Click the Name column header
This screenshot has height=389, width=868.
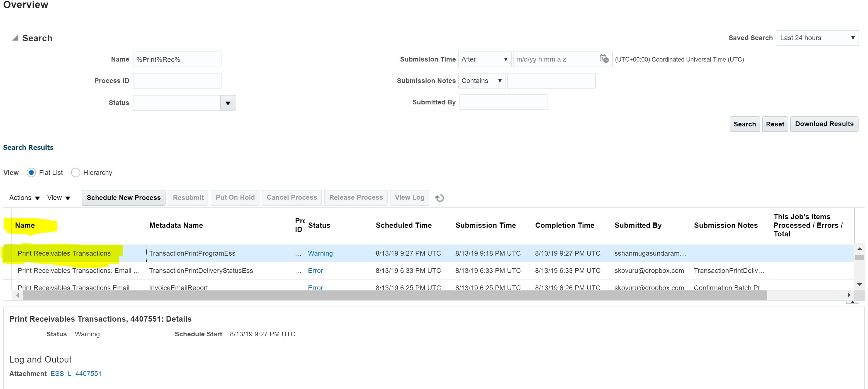pos(25,225)
